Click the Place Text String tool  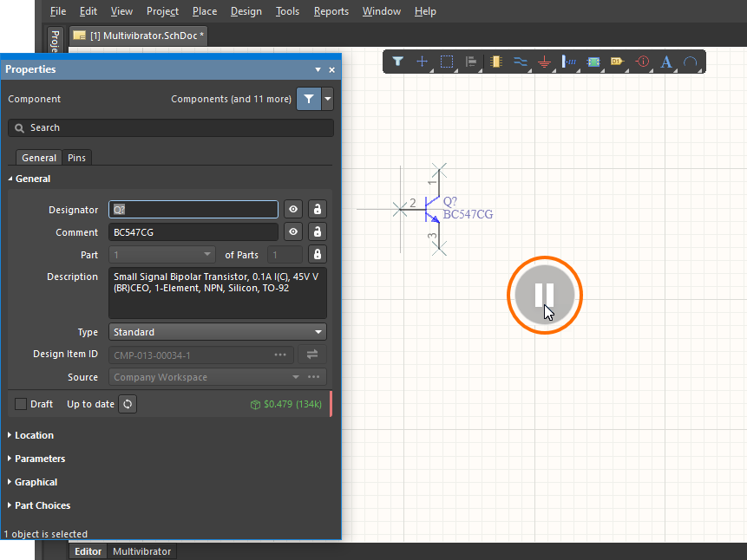[666, 62]
